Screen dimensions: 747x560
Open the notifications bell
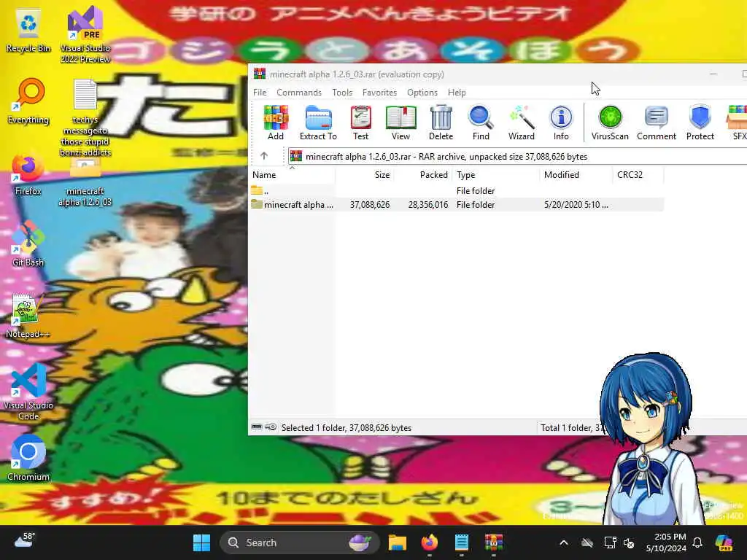(697, 542)
